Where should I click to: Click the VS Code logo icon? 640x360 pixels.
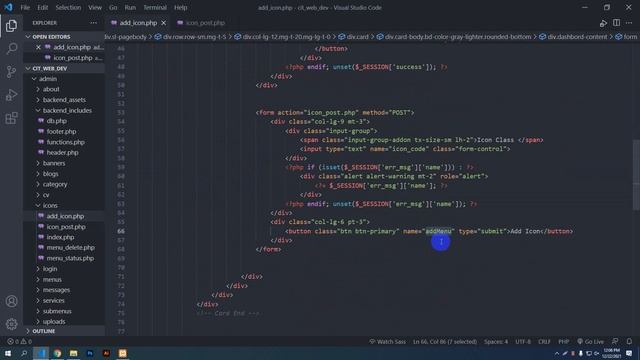click(8, 7)
